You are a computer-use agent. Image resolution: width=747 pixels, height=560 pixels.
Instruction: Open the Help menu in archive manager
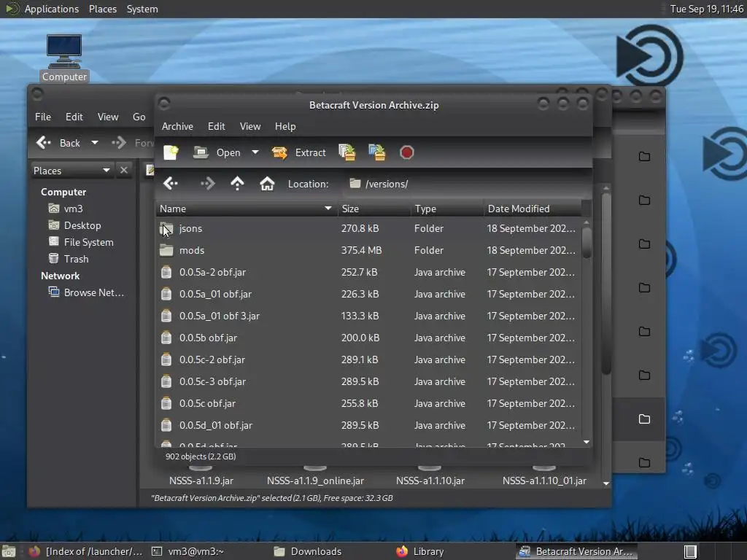pyautogui.click(x=285, y=126)
